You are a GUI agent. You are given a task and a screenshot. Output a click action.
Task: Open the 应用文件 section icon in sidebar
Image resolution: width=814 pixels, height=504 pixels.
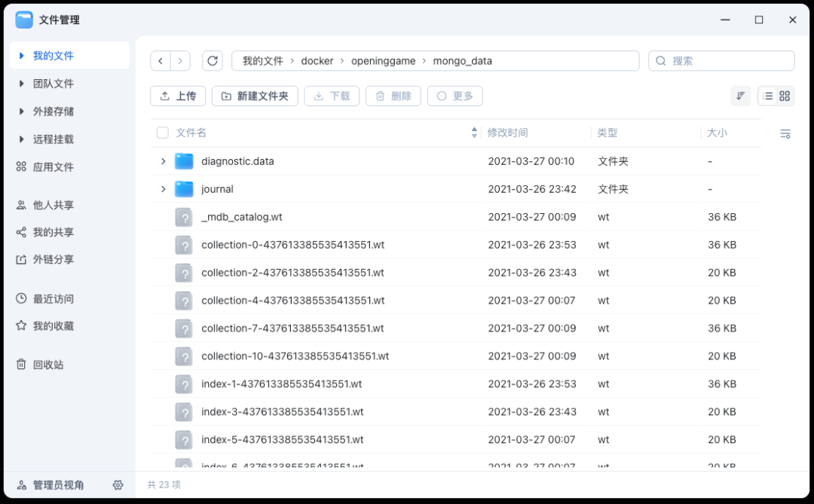coord(20,166)
